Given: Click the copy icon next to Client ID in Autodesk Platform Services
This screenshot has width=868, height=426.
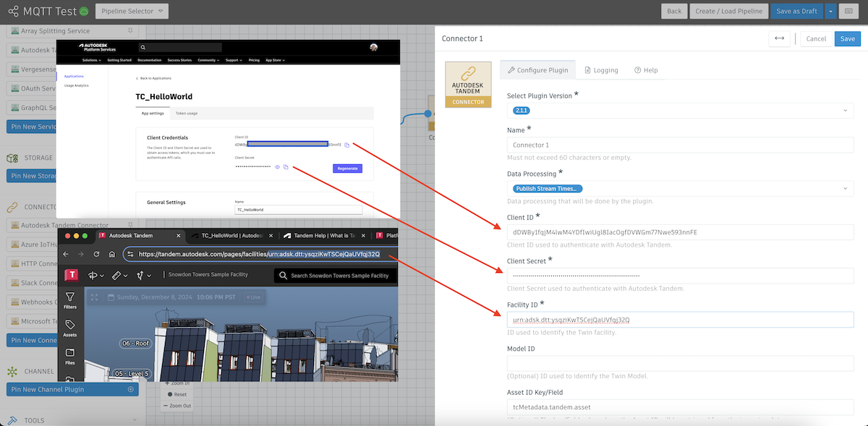Looking at the screenshot, I should 346,145.
